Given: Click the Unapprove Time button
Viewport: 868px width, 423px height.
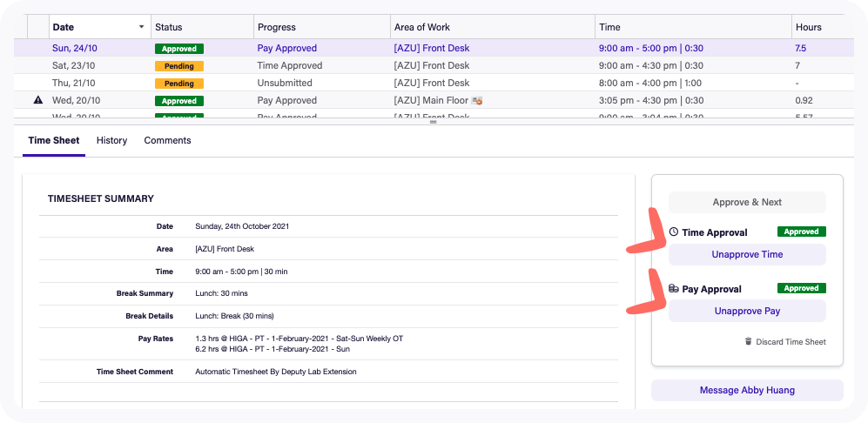Looking at the screenshot, I should (747, 255).
